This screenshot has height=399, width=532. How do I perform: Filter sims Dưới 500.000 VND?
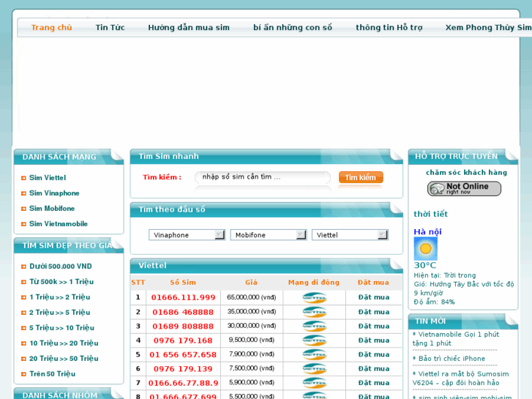(x=61, y=266)
